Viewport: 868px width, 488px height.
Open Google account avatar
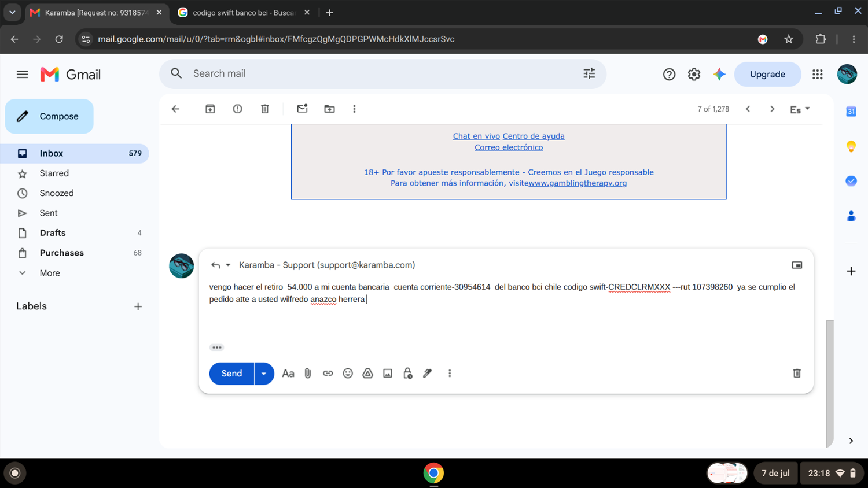pos(847,74)
